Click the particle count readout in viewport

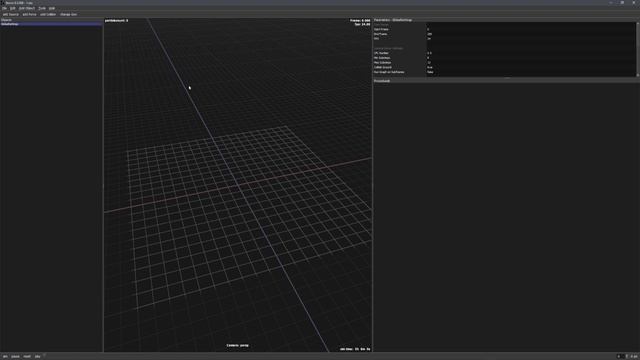click(x=116, y=20)
